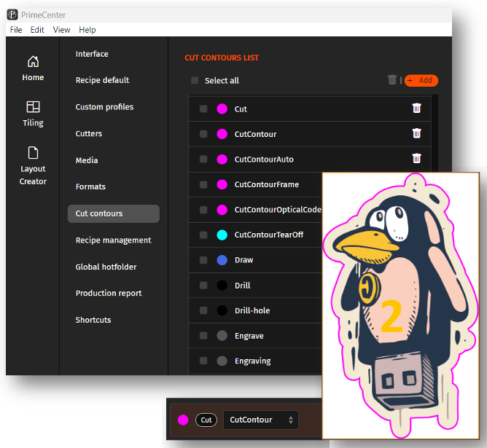The height and width of the screenshot is (448, 487).
Task: Click the PrimeCenter app logo icon
Action: click(x=12, y=15)
